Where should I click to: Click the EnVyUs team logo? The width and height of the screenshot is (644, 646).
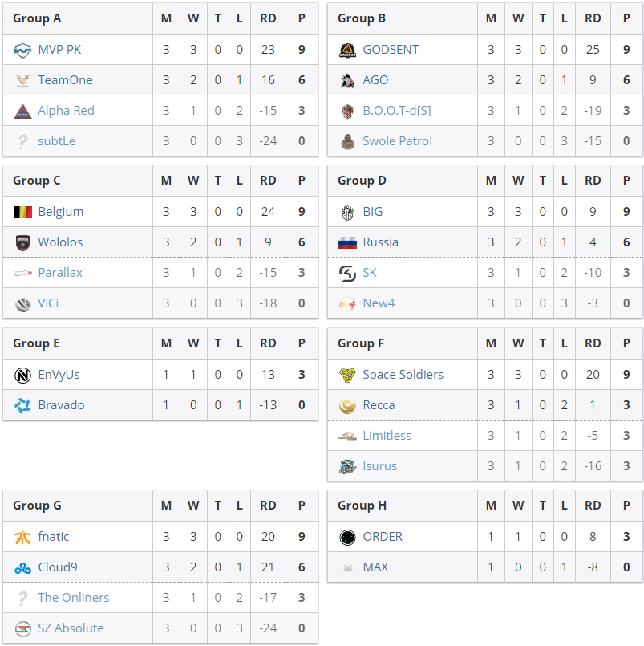click(x=22, y=375)
